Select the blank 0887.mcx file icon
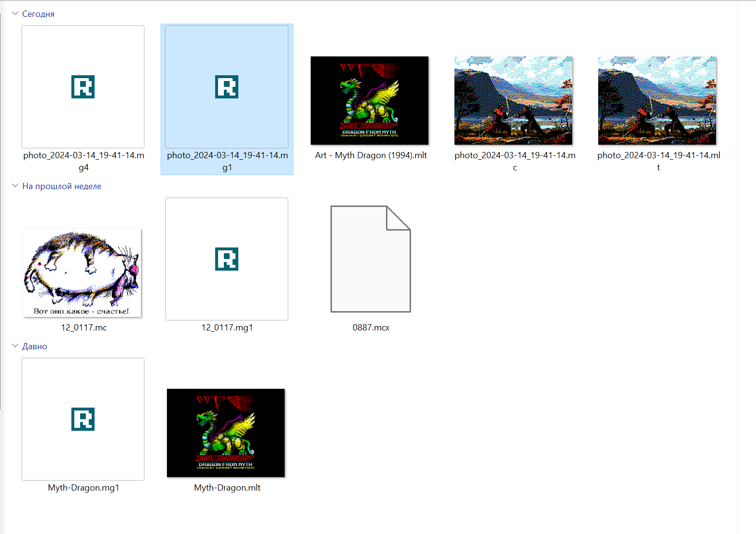Screen dimensions: 756x534 [x=371, y=259]
